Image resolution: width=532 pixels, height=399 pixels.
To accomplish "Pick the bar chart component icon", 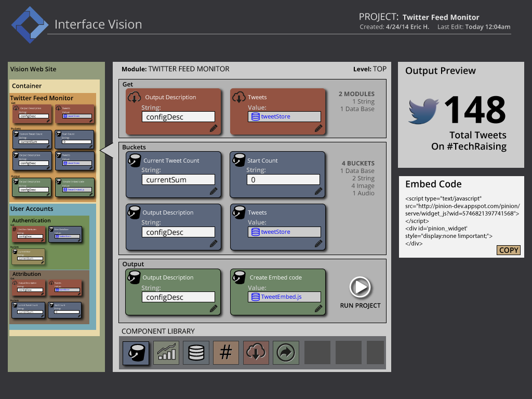I will pos(166,353).
